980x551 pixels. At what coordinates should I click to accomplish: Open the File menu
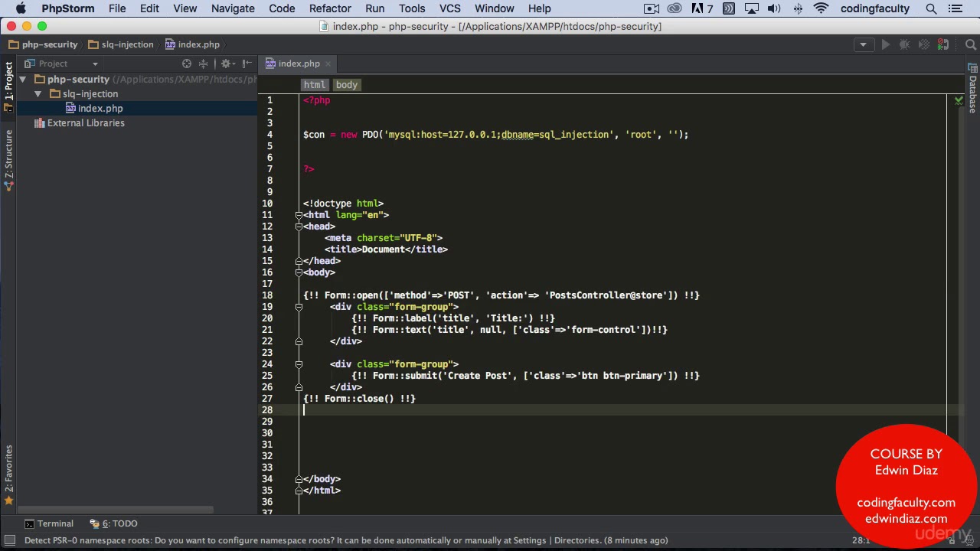pyautogui.click(x=117, y=8)
